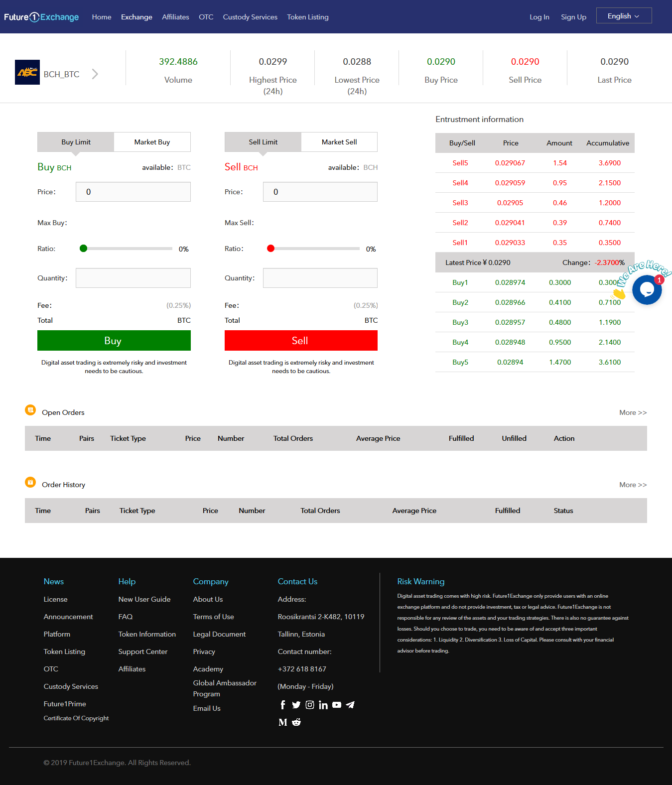The width and height of the screenshot is (672, 785).
Task: Open the FAQ footer link
Action: click(126, 617)
